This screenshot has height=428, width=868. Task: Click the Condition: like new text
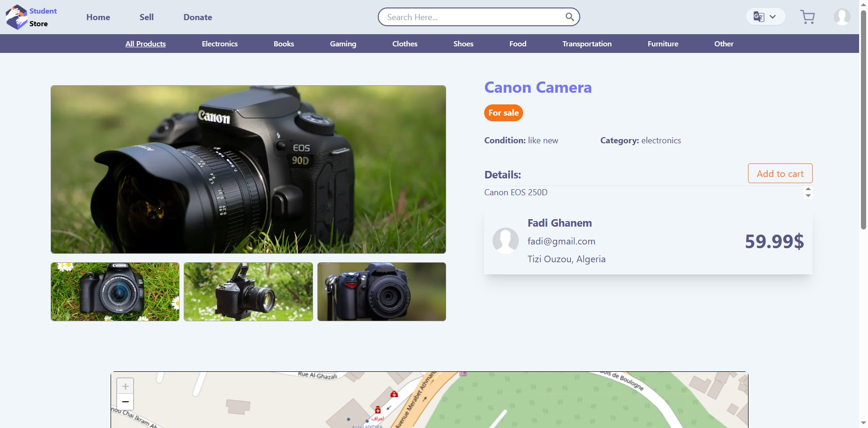pos(521,140)
